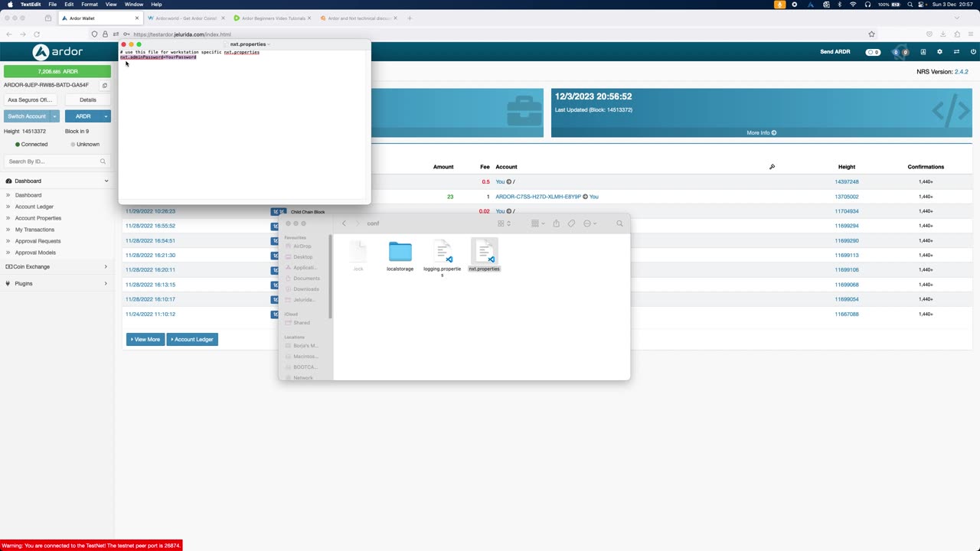Image resolution: width=980 pixels, height=551 pixels.
Task: Open the 11/28/2022 16:55:52 transaction
Action: [x=150, y=226]
